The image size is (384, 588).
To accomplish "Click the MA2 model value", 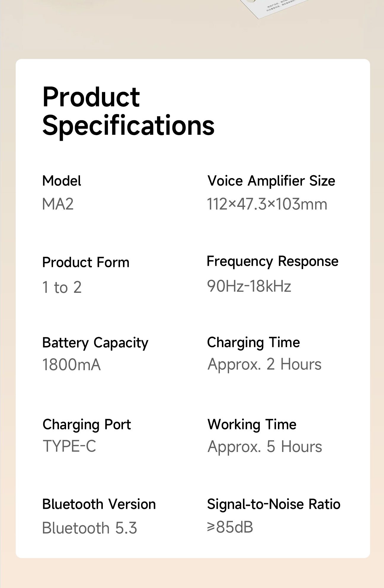I will [x=58, y=204].
